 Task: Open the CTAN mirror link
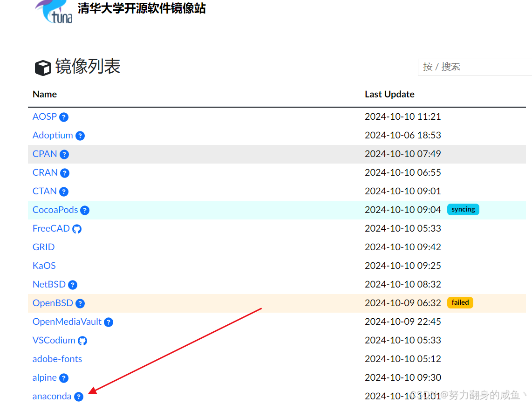[x=44, y=191]
